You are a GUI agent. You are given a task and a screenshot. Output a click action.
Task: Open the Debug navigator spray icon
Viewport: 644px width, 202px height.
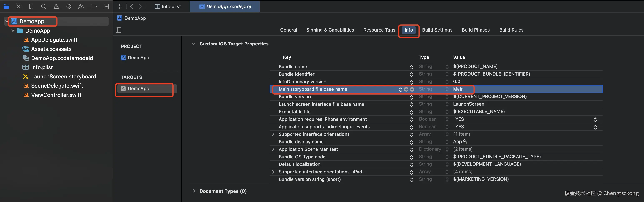pos(81,6)
